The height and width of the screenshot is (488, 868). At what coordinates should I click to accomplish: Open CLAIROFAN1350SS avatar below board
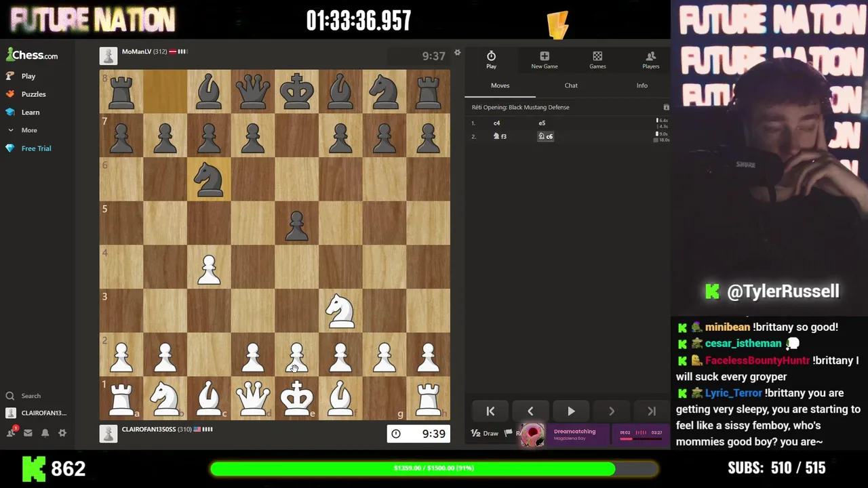coord(108,433)
